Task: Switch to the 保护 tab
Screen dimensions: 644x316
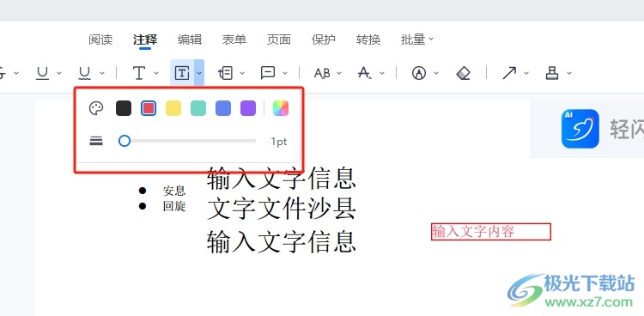Action: tap(324, 39)
